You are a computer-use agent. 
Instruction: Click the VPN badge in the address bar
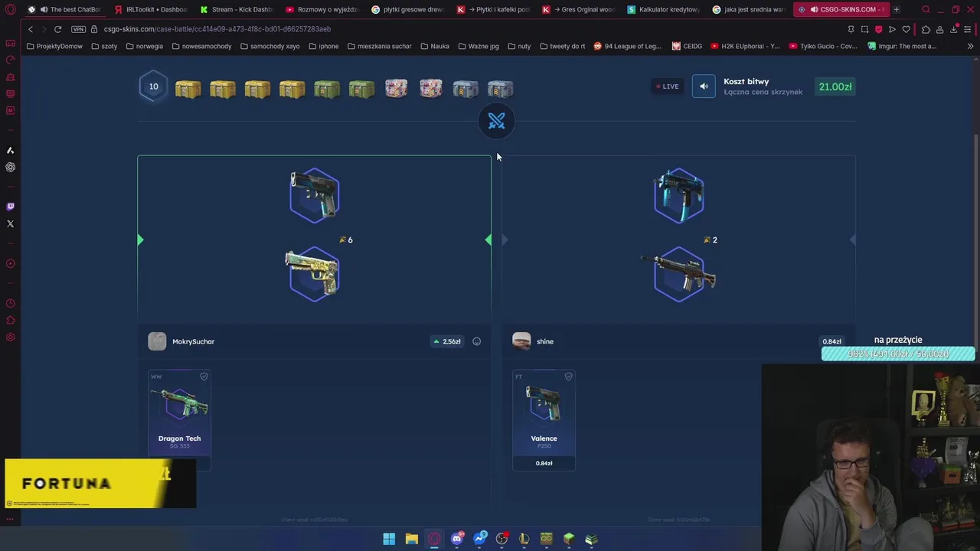(78, 29)
